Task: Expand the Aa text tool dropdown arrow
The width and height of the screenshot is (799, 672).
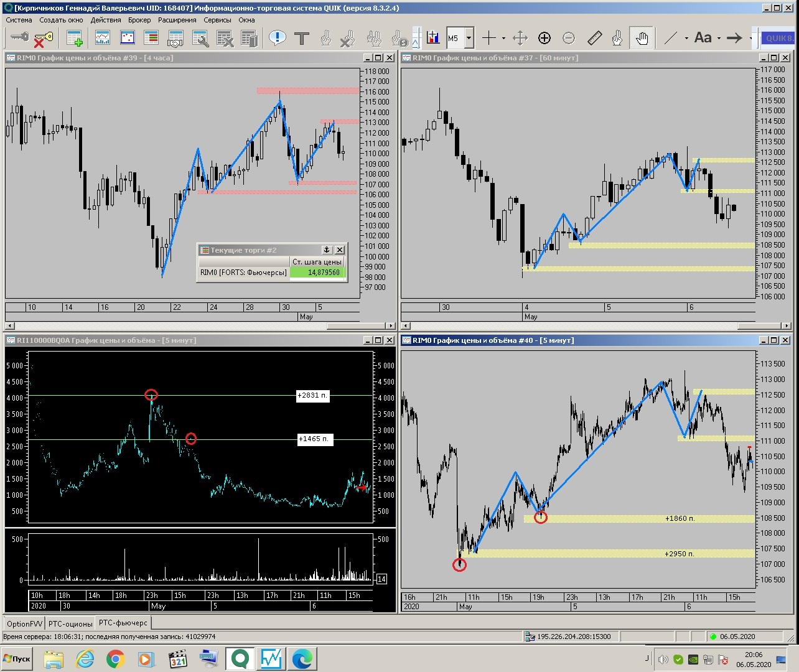Action: coord(719,39)
